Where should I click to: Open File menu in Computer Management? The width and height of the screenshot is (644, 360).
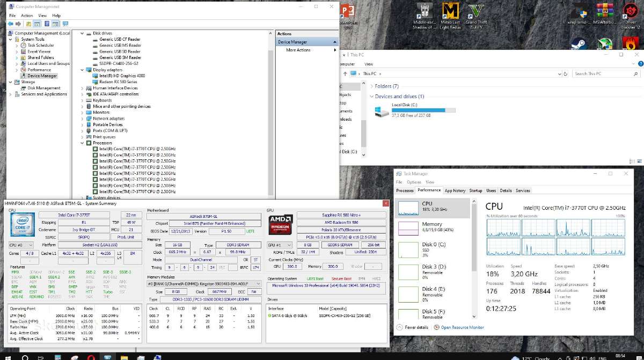point(12,16)
